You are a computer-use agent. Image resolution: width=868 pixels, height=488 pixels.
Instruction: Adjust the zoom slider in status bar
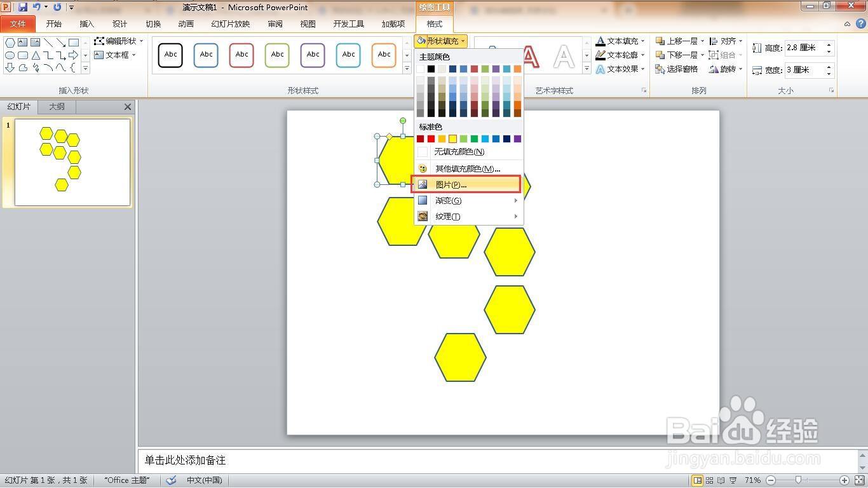pos(799,480)
